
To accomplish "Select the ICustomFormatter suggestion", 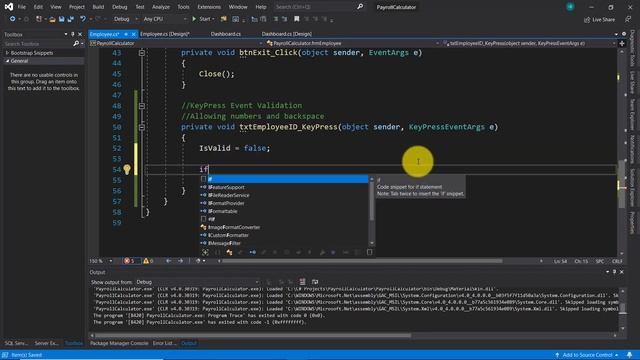I will coord(284,235).
